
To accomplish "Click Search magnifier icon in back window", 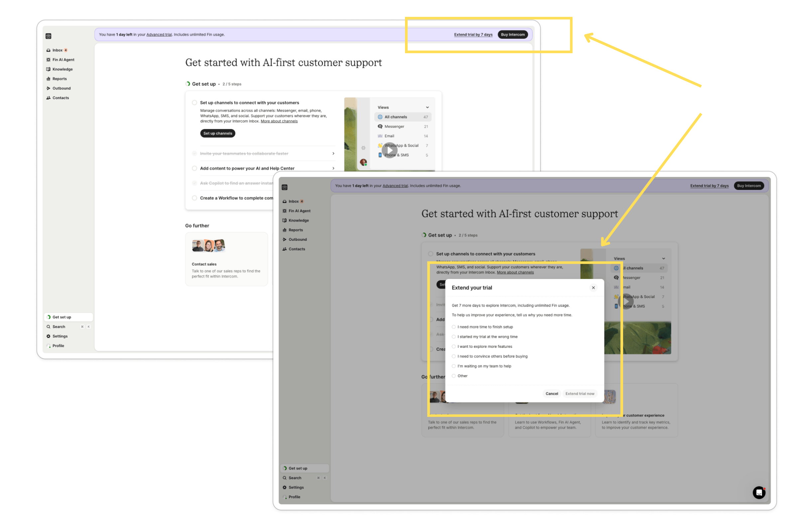I will click(x=48, y=327).
